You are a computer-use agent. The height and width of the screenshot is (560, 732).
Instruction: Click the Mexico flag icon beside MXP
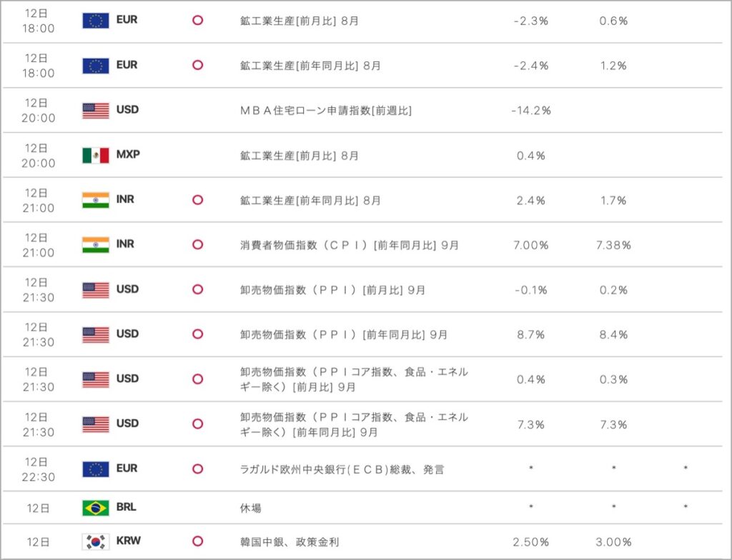96,155
